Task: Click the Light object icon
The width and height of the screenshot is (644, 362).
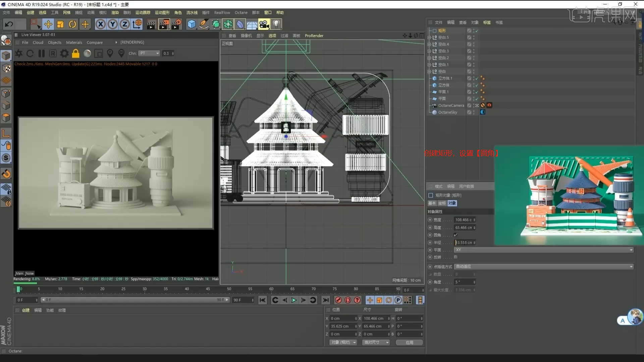Action: (x=276, y=24)
